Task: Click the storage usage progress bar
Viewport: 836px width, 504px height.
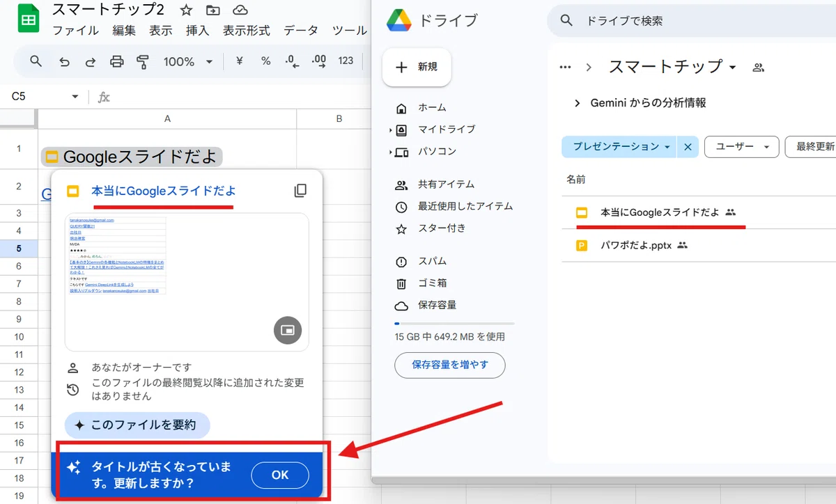Action: pyautogui.click(x=454, y=324)
